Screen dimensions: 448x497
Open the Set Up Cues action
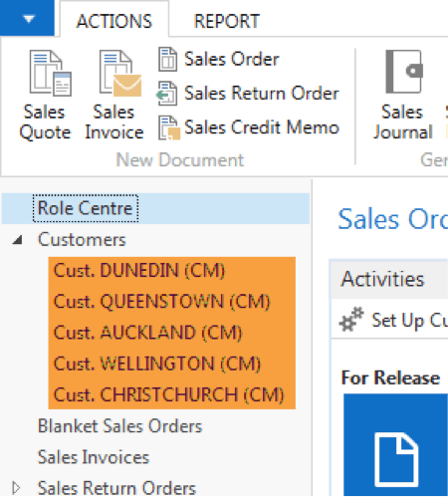[x=409, y=321]
